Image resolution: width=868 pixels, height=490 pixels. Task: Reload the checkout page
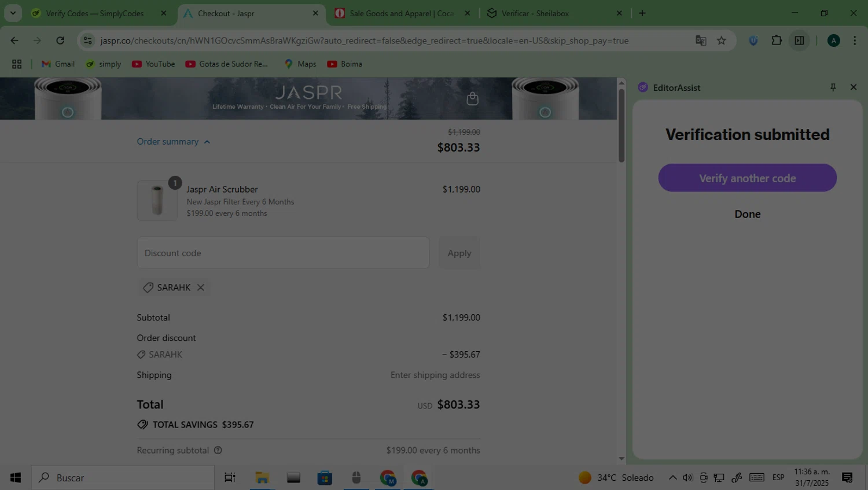(60, 40)
